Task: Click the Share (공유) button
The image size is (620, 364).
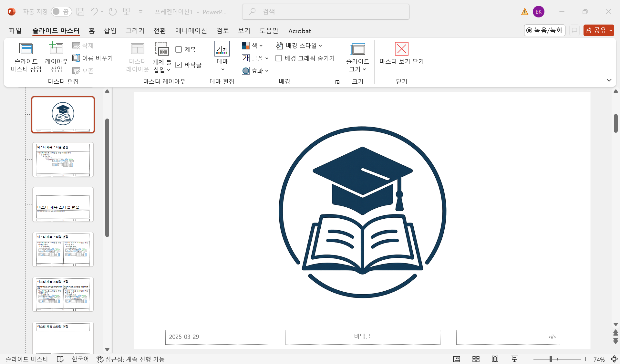Action: point(596,30)
